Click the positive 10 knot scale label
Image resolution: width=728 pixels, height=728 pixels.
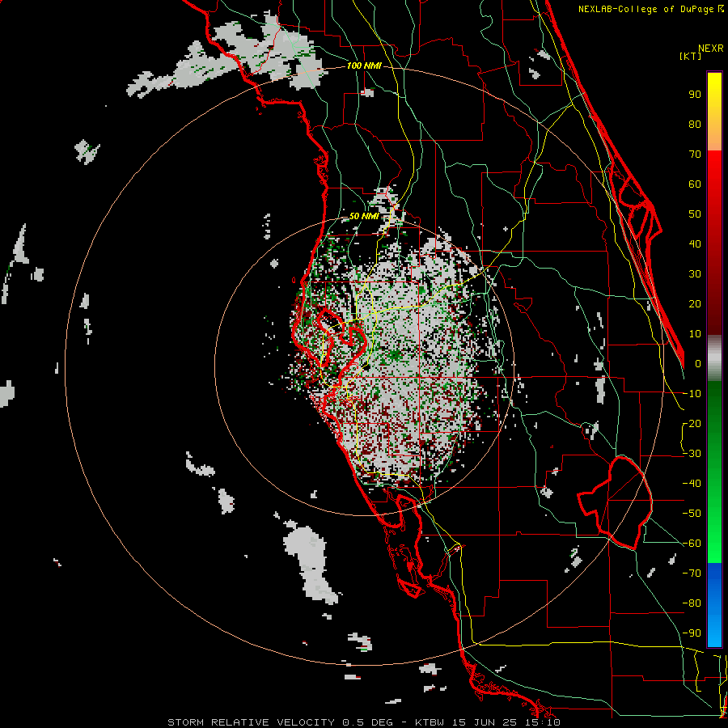point(695,334)
